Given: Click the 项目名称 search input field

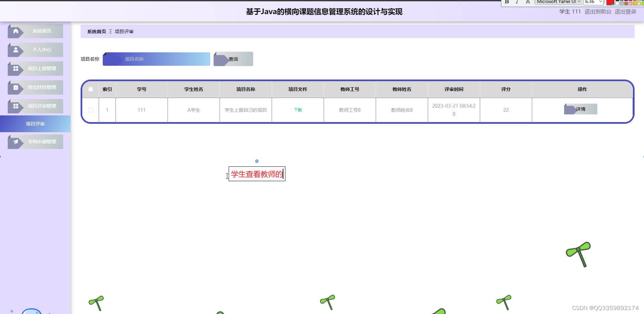Looking at the screenshot, I should pyautogui.click(x=156, y=59).
